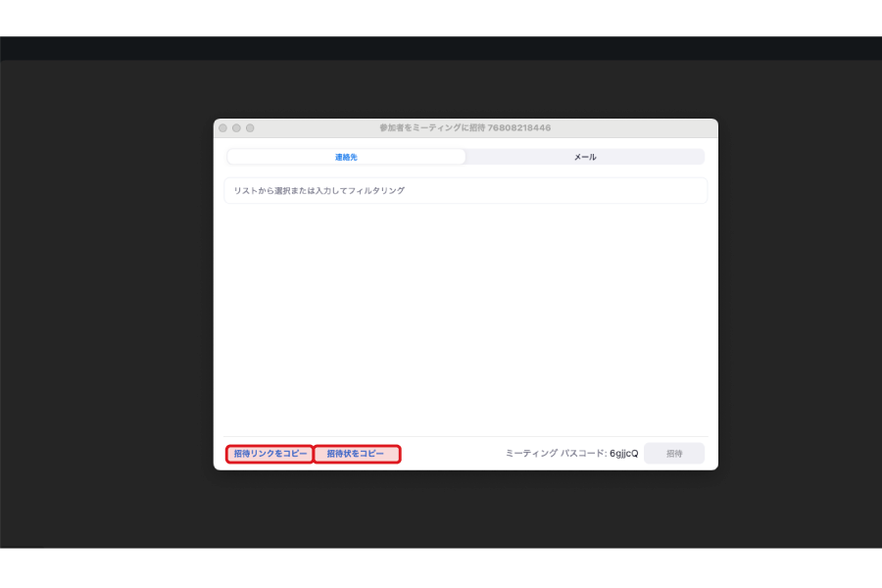Open the メール tab
882x588 pixels.
coord(585,157)
